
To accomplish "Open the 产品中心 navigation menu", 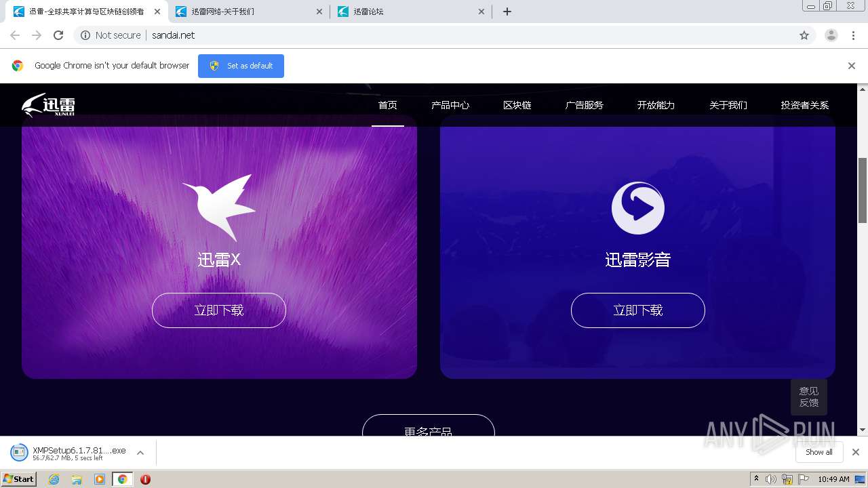I will pos(450,105).
